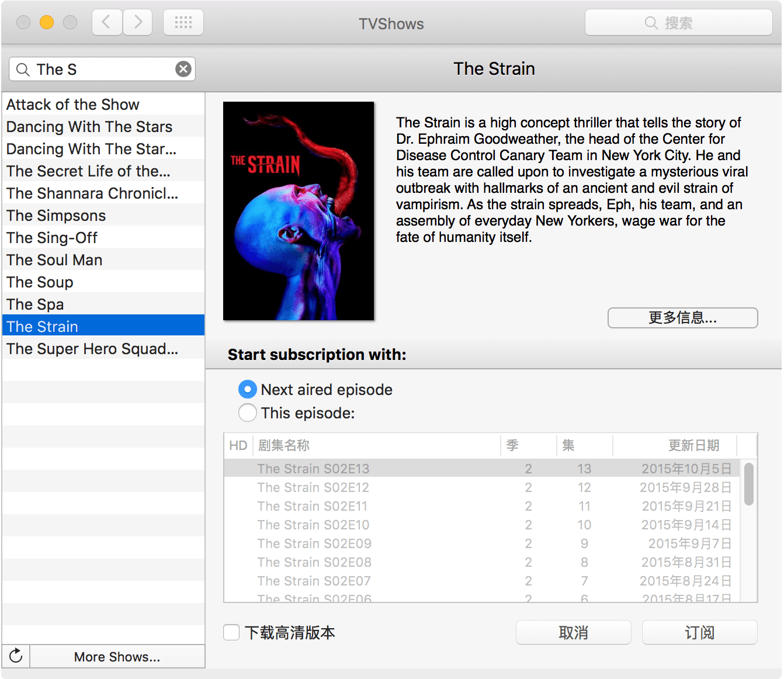
Task: Click the toolbar 搜索 search field
Action: [679, 23]
